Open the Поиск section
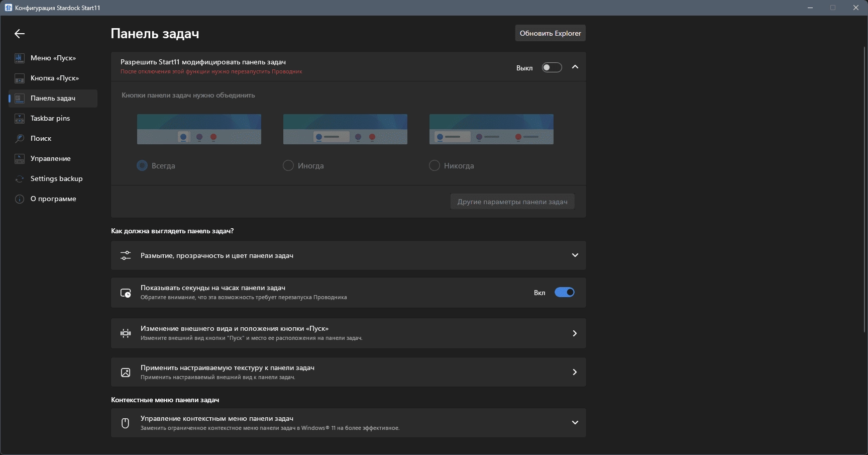Screen dimensions: 868x455 tap(53, 138)
